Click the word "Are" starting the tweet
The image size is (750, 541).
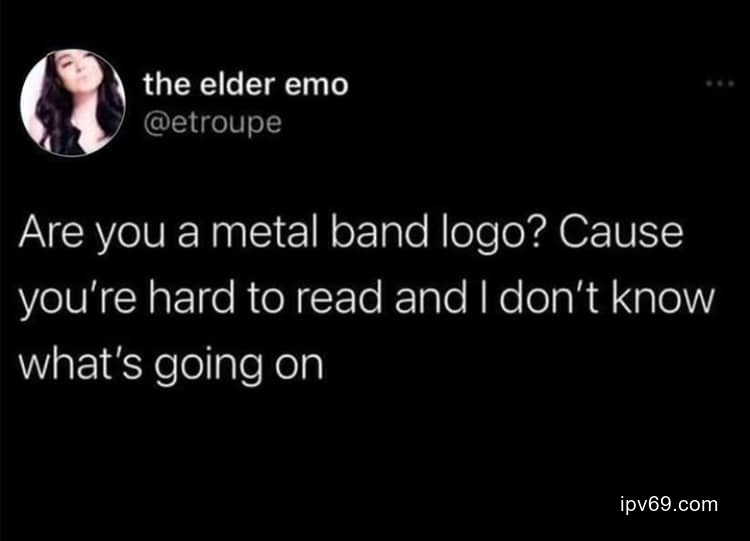51,234
